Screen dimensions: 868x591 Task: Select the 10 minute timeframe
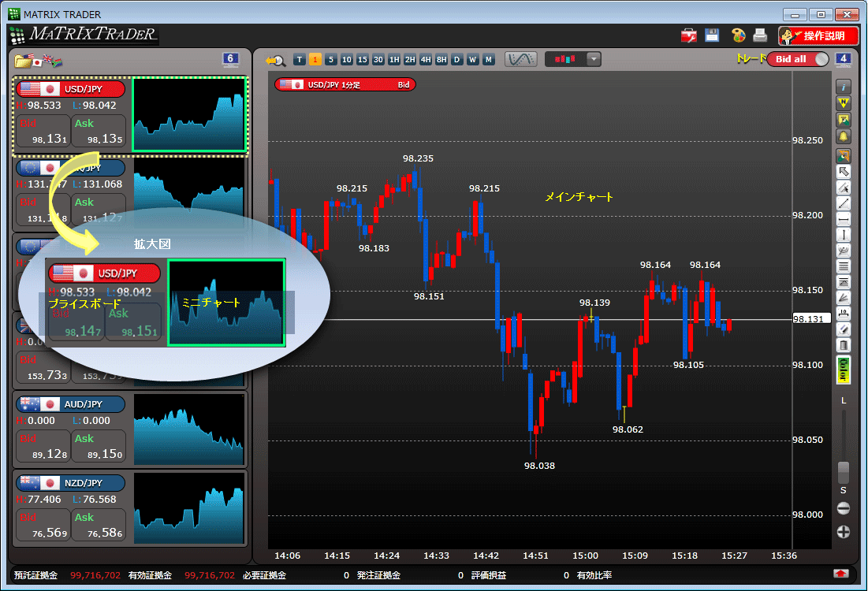click(347, 59)
